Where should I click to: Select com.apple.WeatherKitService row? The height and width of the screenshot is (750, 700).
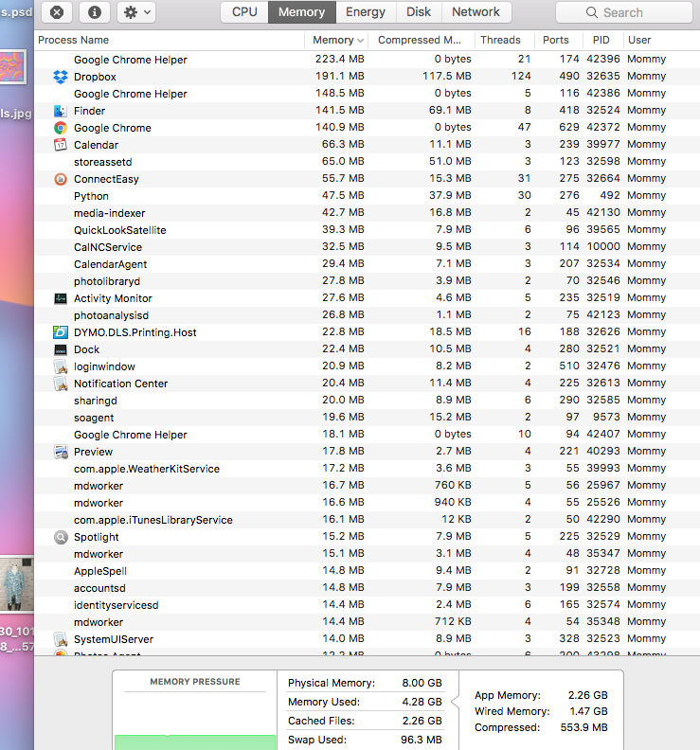pos(367,469)
